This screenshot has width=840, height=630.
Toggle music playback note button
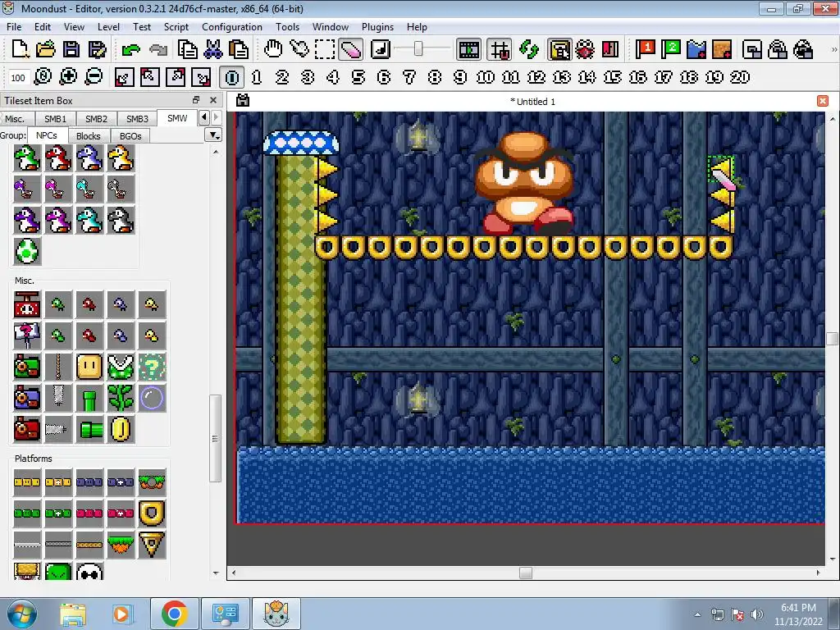click(x=381, y=49)
